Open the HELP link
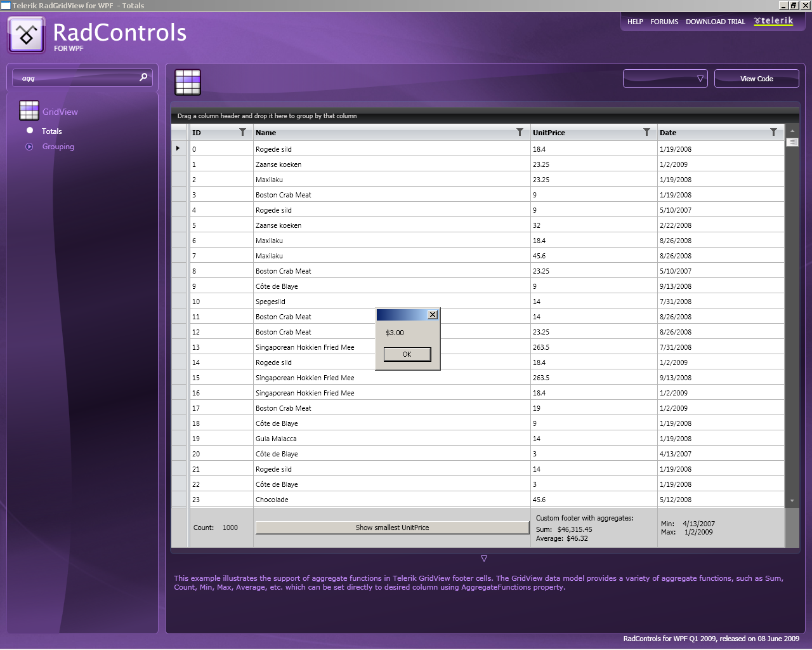 (635, 22)
